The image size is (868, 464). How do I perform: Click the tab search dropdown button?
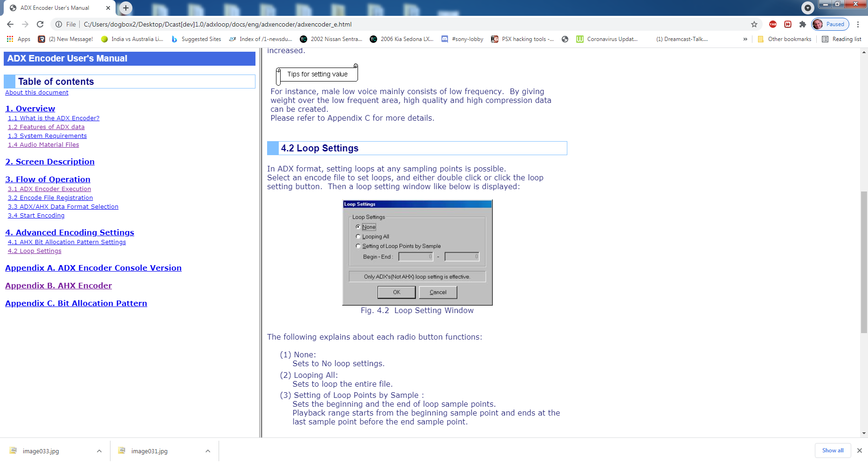[x=807, y=7]
